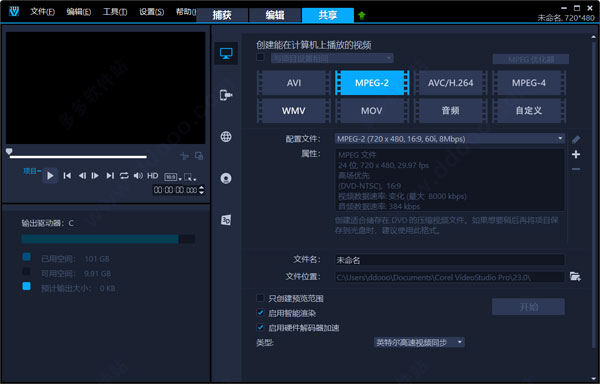Open the project settings dropdown
The height and width of the screenshot is (384, 600).
(332, 58)
